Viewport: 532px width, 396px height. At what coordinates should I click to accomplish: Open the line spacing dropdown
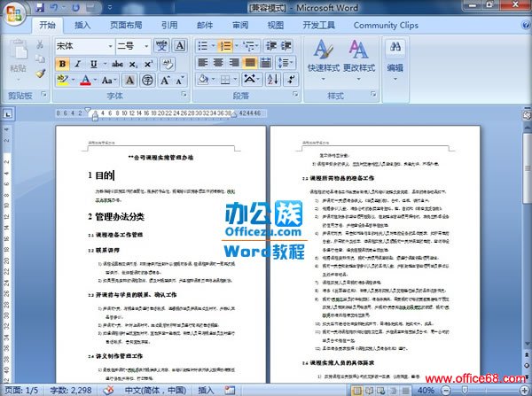(x=286, y=63)
